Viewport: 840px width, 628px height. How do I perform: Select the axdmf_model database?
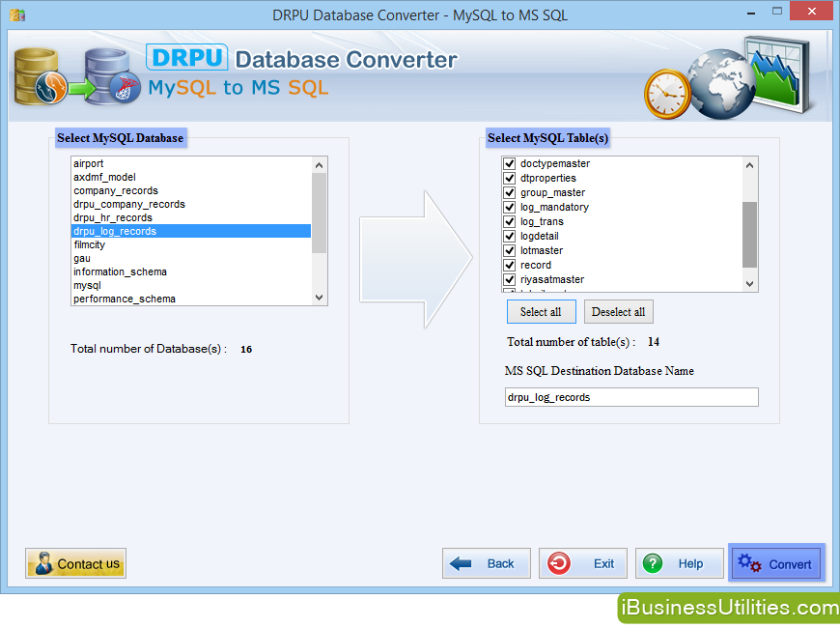(191, 177)
